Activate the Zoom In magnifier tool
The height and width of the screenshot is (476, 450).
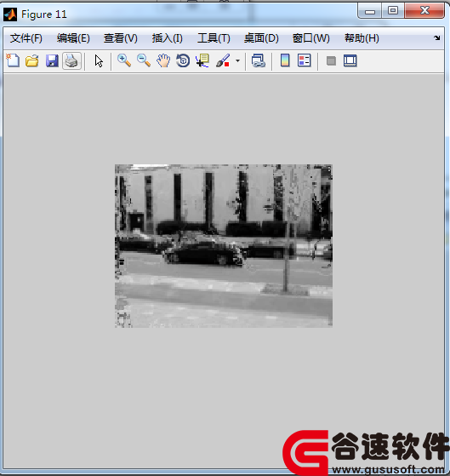(x=124, y=61)
